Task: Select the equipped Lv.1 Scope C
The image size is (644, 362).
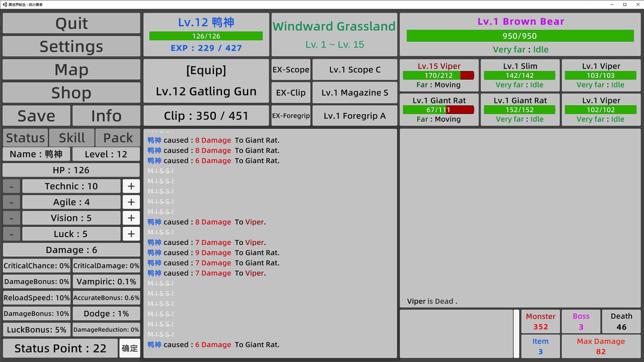Action: click(354, 69)
